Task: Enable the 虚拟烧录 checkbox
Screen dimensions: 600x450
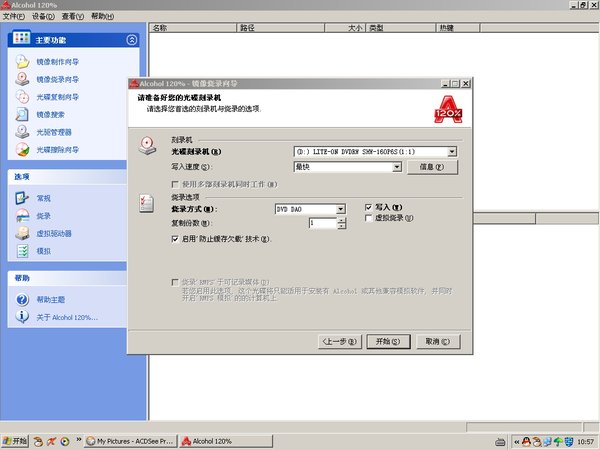Action: pyautogui.click(x=368, y=218)
